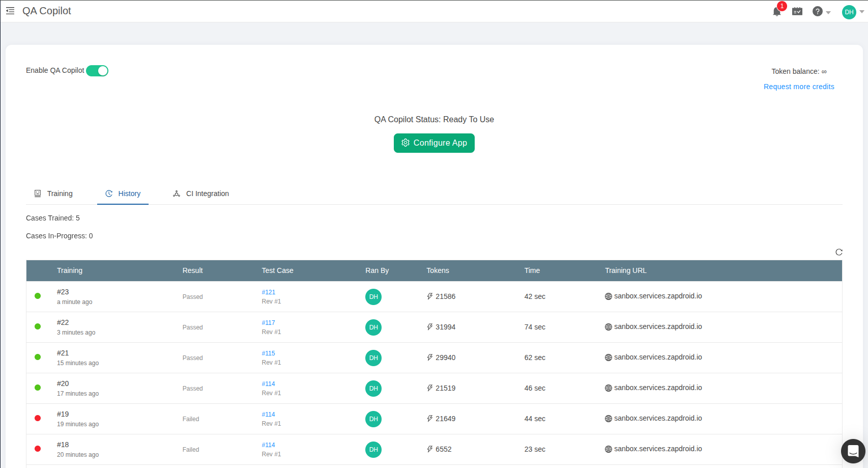Click Passed result in training #20 row
The width and height of the screenshot is (868, 468).
[x=193, y=389]
